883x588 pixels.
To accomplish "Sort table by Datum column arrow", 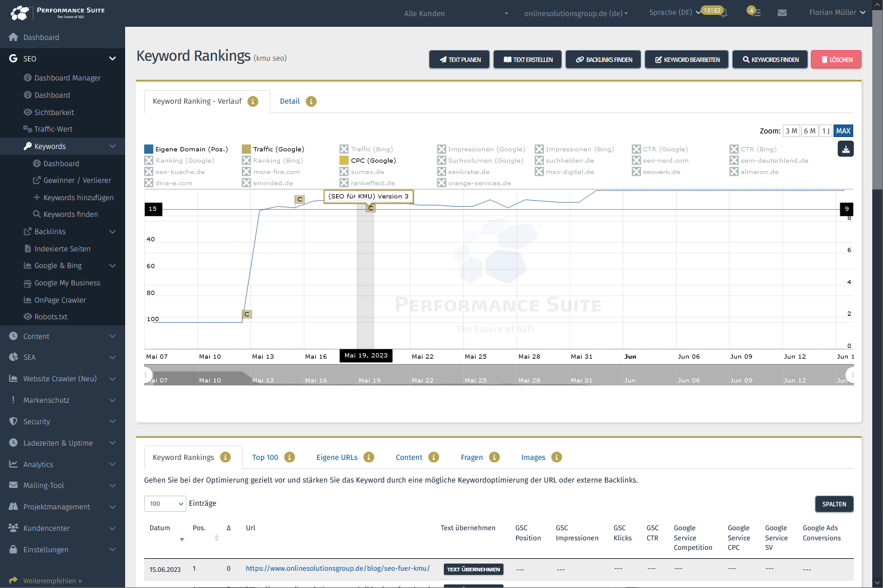I will 182,539.
